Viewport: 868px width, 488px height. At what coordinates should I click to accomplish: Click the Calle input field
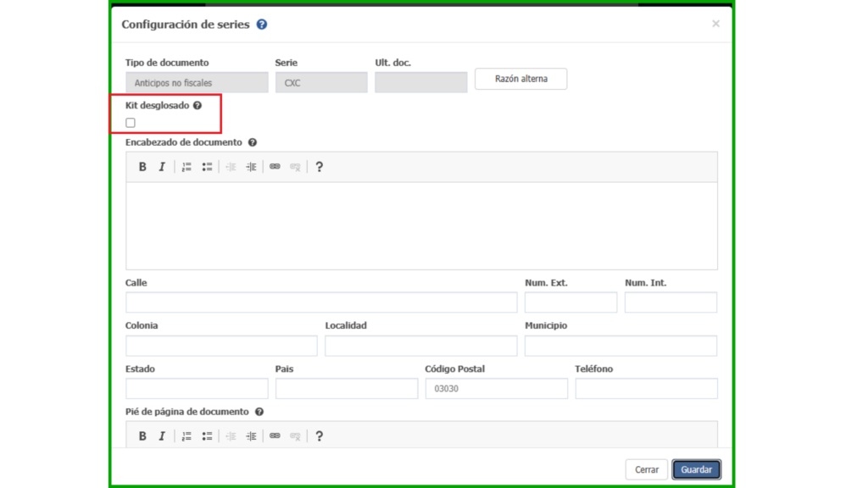[x=320, y=302]
